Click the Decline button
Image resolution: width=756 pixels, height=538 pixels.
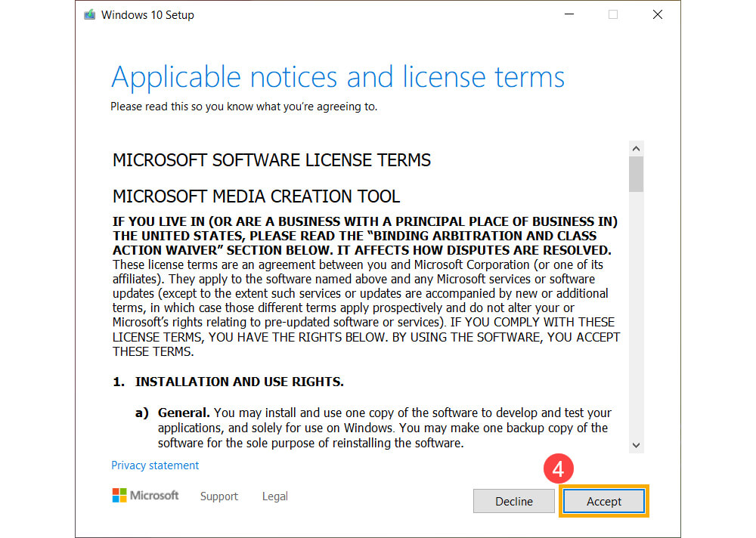[x=514, y=502]
